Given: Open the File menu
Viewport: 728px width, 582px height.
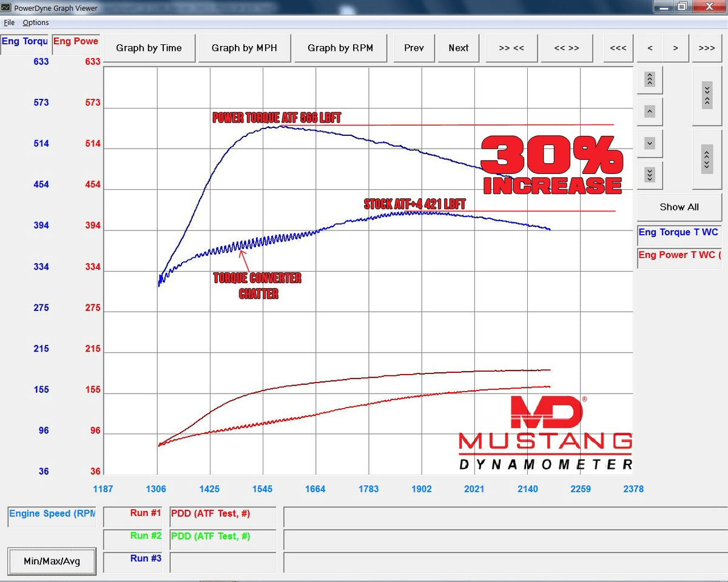Looking at the screenshot, I should tap(9, 22).
